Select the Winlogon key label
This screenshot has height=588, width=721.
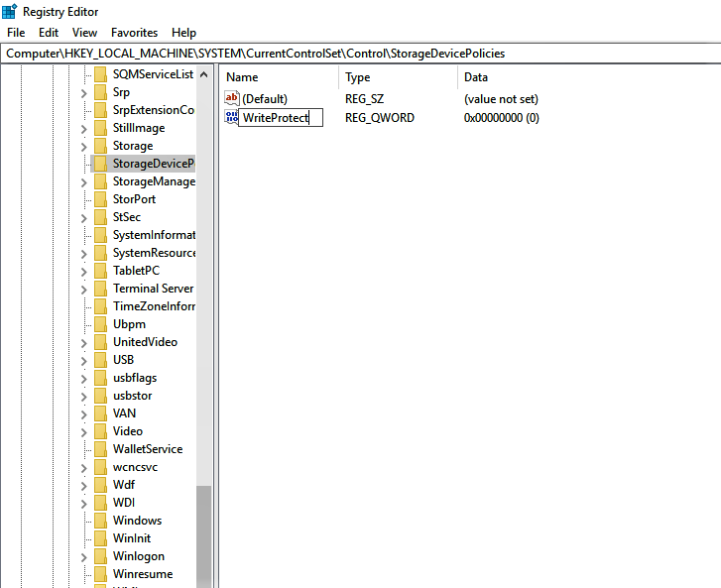pyautogui.click(x=139, y=556)
